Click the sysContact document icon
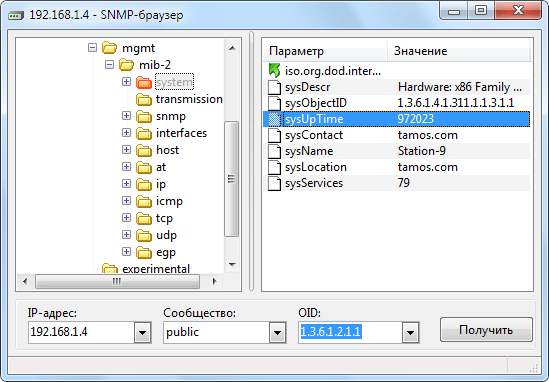 coord(274,135)
